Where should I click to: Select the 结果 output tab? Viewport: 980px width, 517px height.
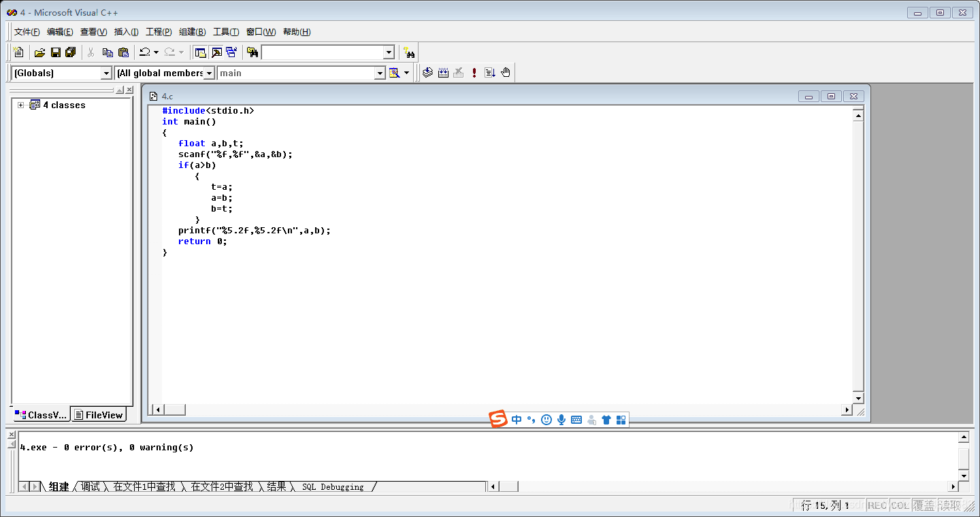point(276,486)
